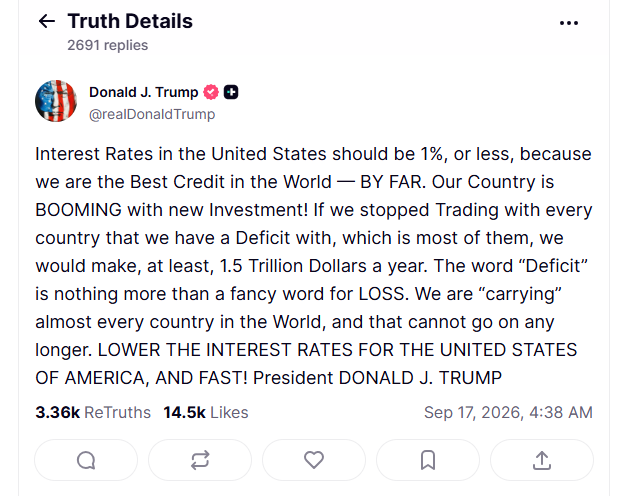Click the red verified checkmark badge
The height and width of the screenshot is (496, 623).
[x=211, y=92]
